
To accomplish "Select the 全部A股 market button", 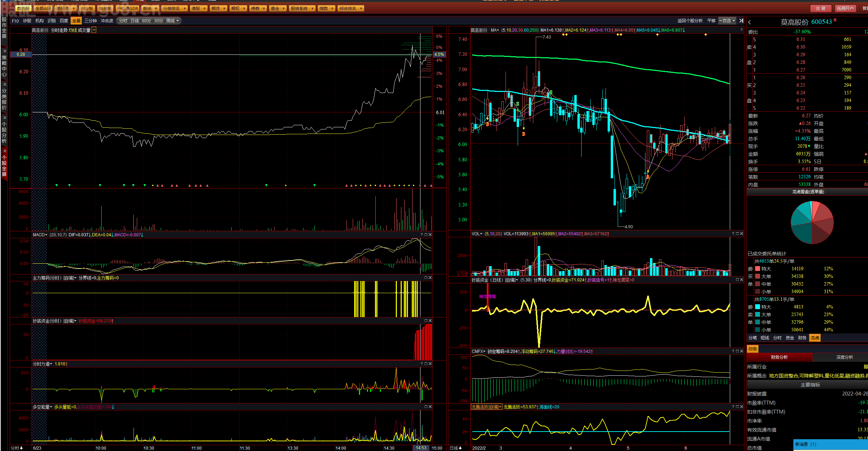I will coord(43,9).
